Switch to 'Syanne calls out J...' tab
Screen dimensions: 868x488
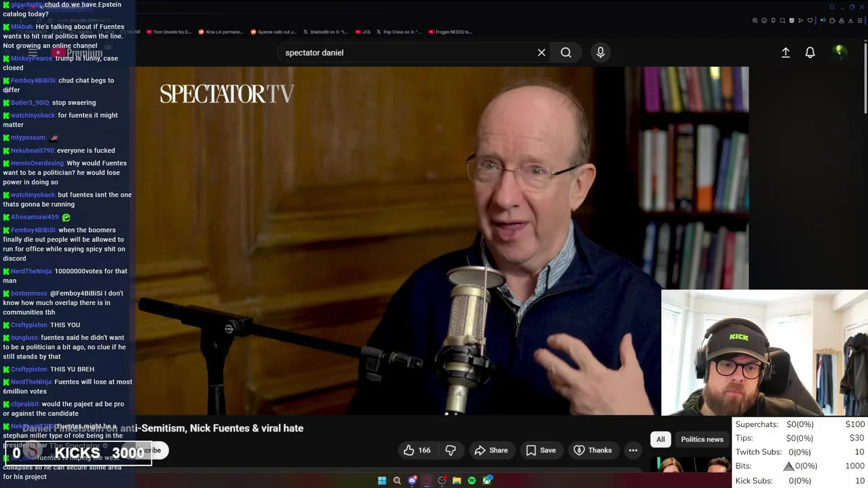pyautogui.click(x=273, y=32)
